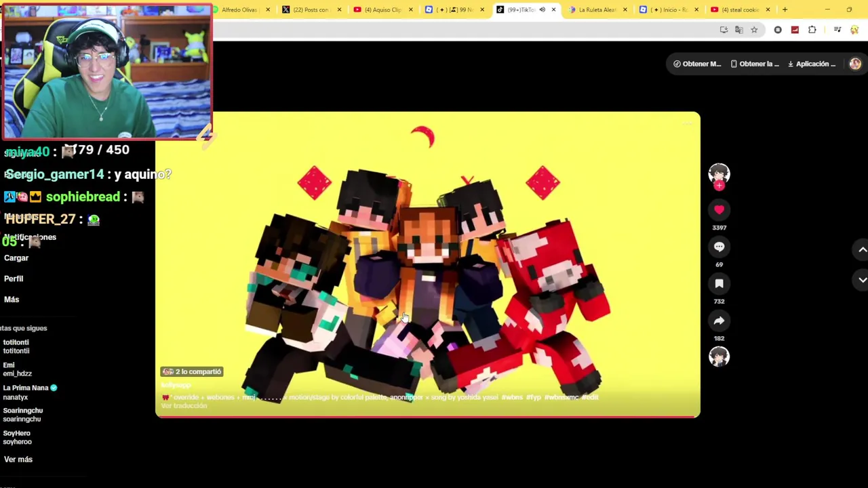Open the media control playlist icon
868x488 pixels.
click(837, 30)
